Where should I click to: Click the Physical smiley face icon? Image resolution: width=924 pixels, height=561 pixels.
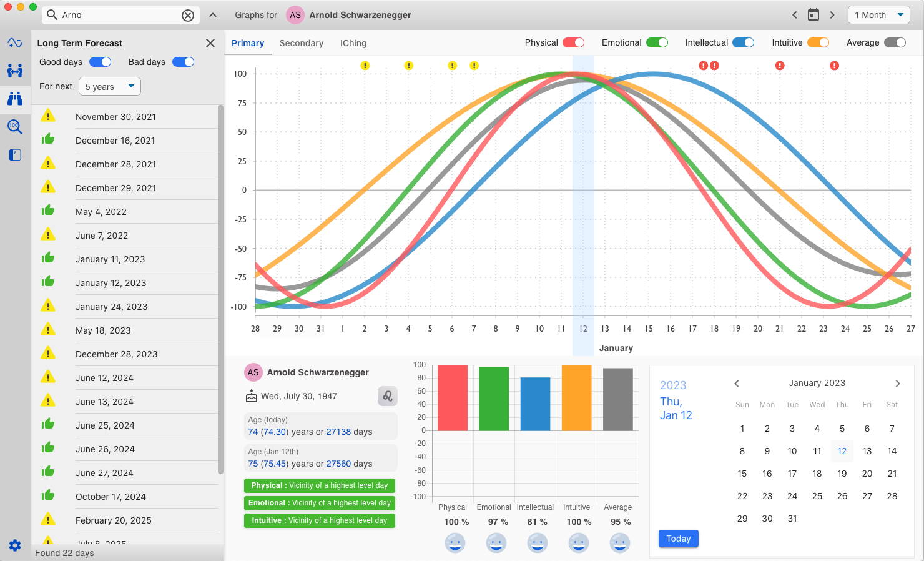pos(455,543)
